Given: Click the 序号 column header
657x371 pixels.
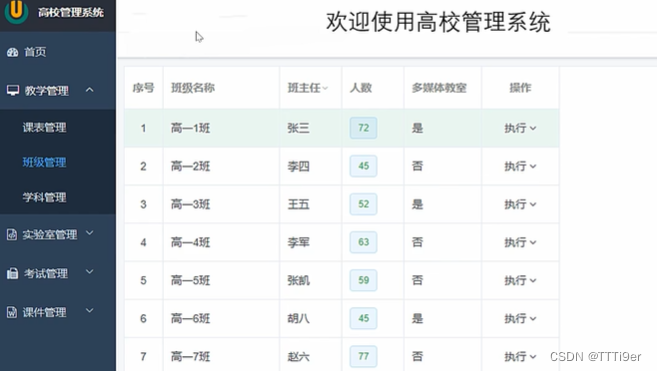Looking at the screenshot, I should click(143, 88).
